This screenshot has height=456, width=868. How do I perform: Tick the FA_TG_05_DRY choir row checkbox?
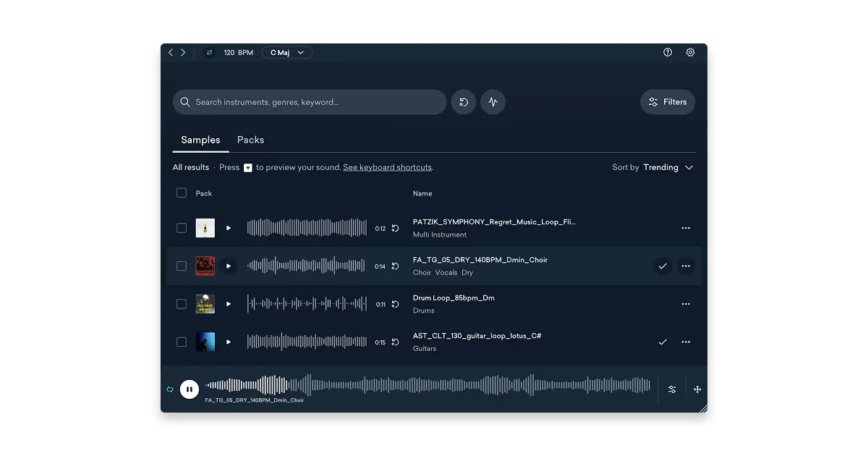(x=182, y=266)
